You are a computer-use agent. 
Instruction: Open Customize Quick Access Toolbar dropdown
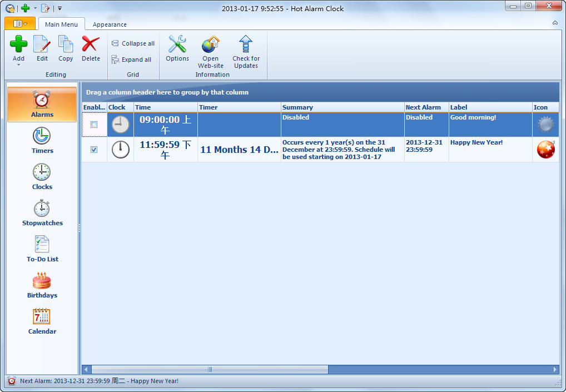[59, 8]
